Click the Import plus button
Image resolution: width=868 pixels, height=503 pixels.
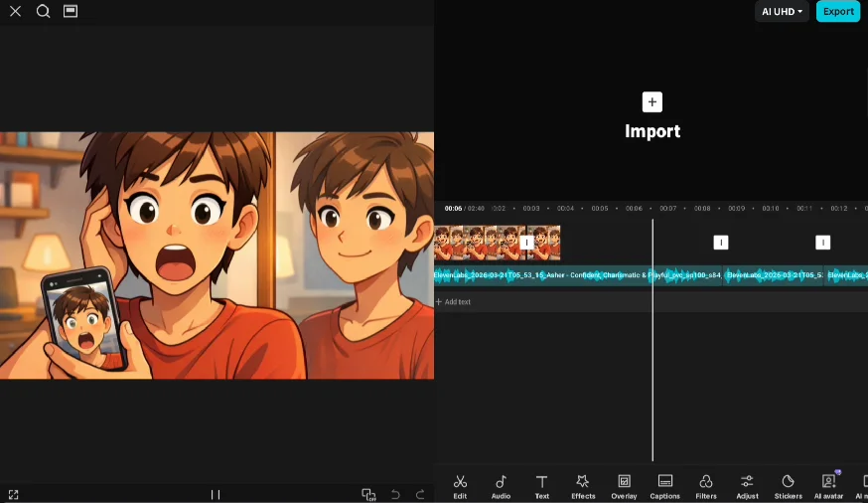[651, 102]
